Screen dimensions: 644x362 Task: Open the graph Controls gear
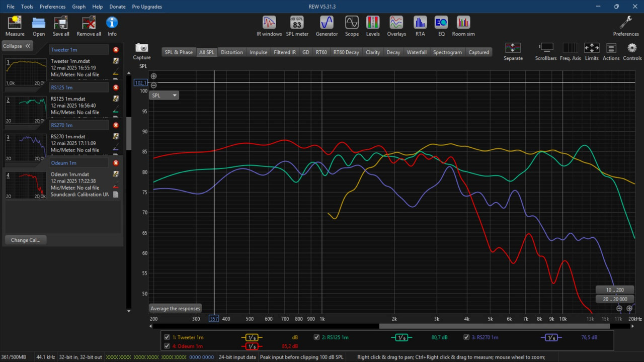coord(632,48)
